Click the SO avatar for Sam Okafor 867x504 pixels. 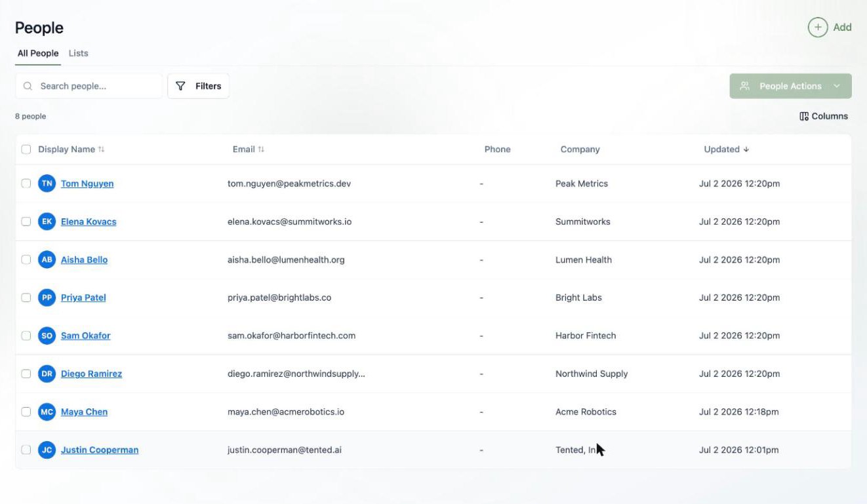pyautogui.click(x=47, y=336)
